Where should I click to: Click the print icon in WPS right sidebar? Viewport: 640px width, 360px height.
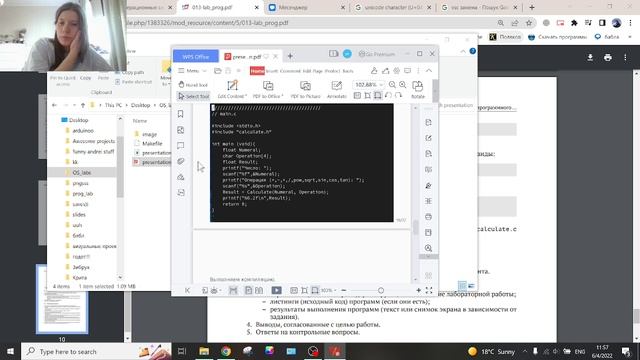click(x=428, y=217)
